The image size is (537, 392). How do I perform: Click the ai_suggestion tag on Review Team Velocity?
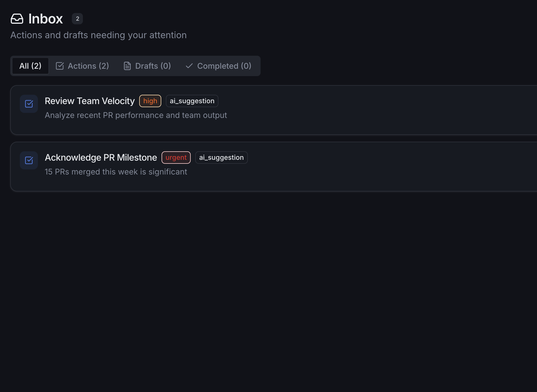click(x=192, y=101)
